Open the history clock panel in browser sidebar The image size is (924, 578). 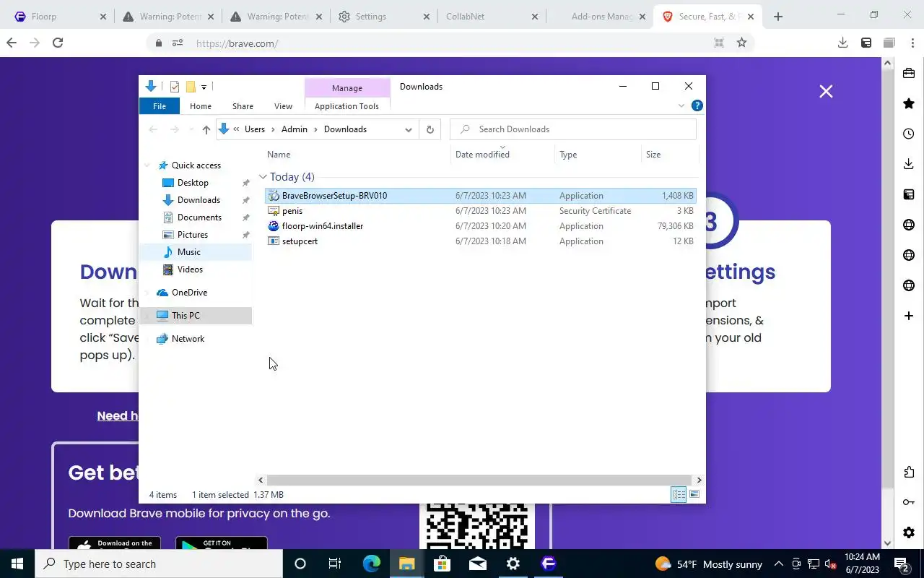[909, 134]
